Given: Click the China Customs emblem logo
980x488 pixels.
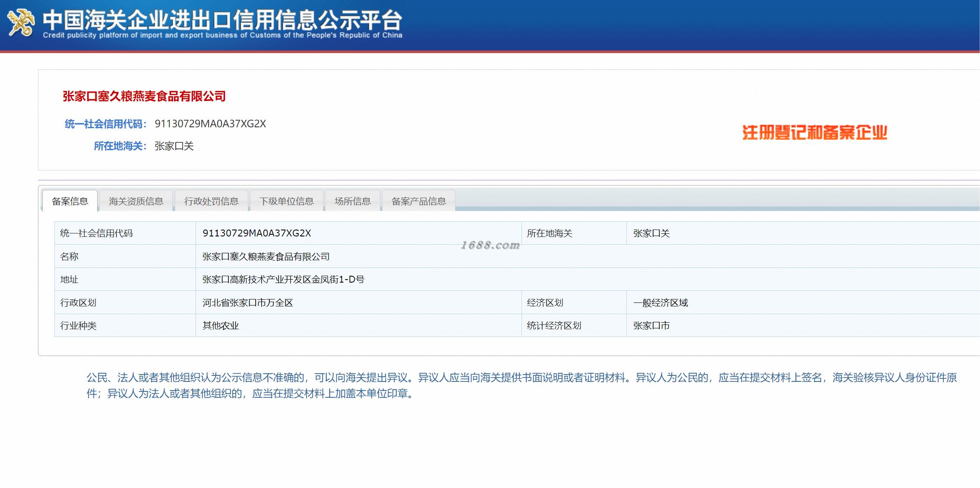Looking at the screenshot, I should click(20, 23).
